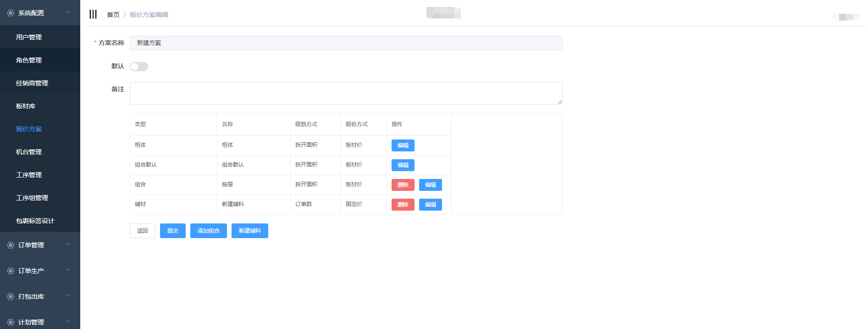Delete the 抽屉 组合 row

click(403, 185)
